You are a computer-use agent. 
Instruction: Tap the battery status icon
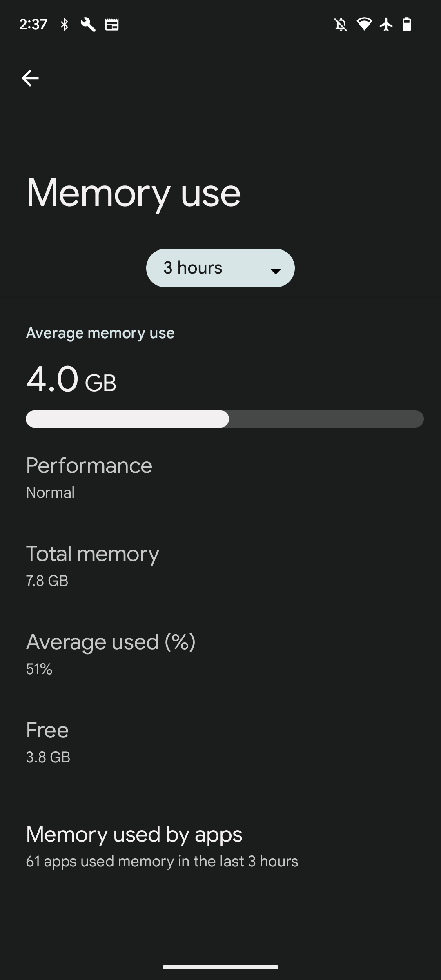(407, 24)
